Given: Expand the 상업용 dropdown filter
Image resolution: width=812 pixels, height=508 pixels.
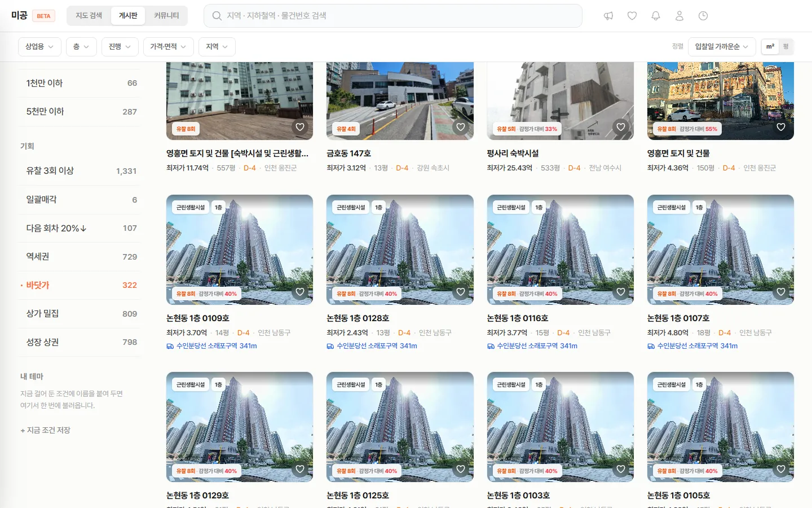Looking at the screenshot, I should (x=39, y=47).
